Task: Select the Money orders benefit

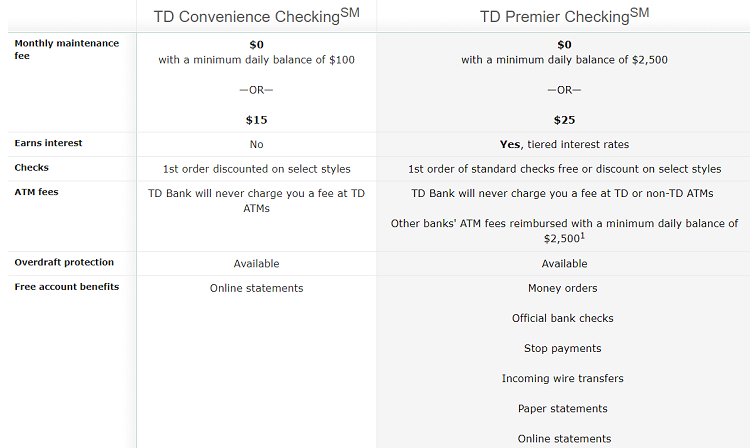Action: pyautogui.click(x=563, y=288)
